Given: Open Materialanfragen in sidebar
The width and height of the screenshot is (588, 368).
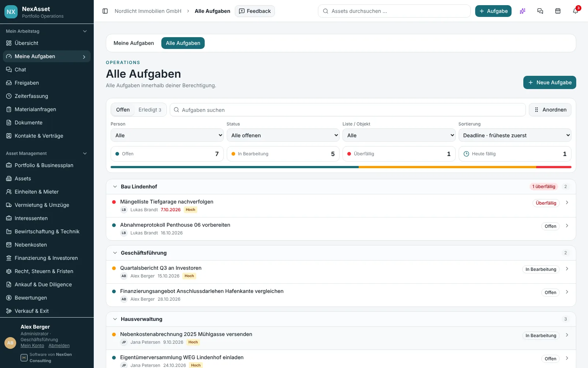Looking at the screenshot, I should [x=47, y=109].
